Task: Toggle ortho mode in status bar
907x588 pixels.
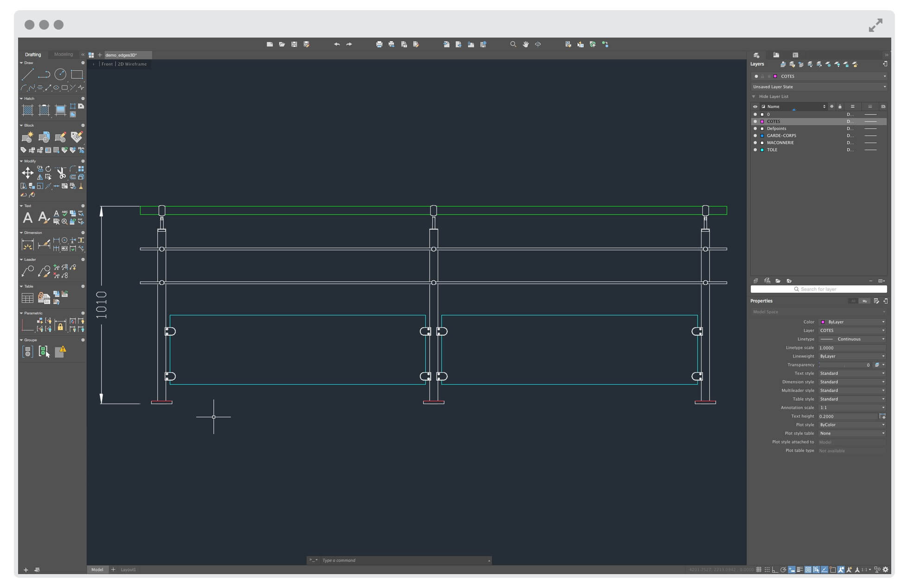Action: coord(775,569)
